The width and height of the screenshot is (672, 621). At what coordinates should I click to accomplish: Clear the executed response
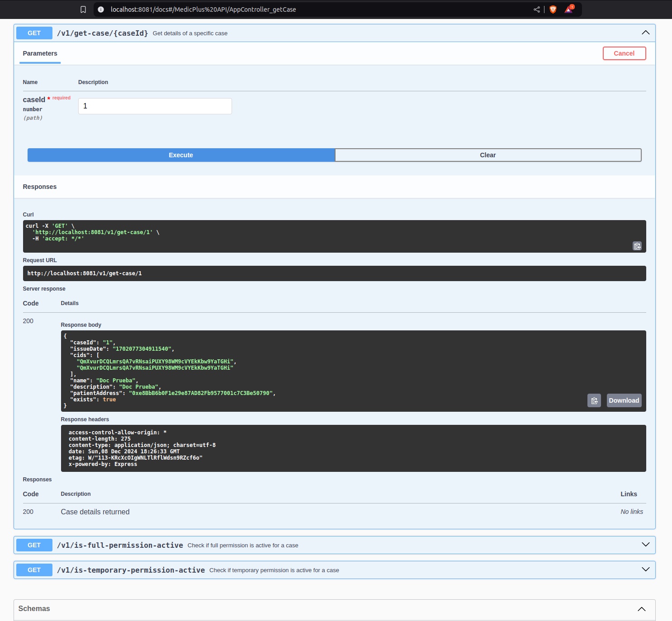click(x=488, y=155)
